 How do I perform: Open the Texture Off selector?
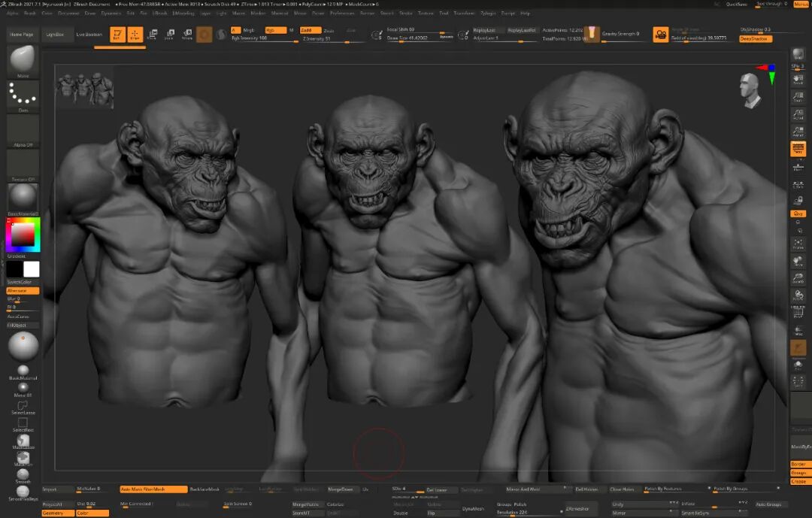click(23, 164)
